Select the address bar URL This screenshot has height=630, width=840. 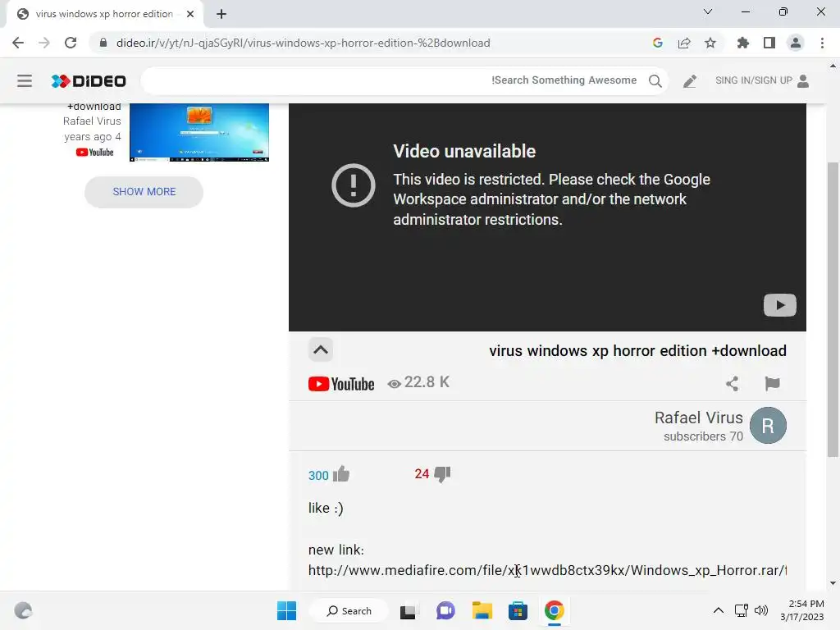pos(304,43)
